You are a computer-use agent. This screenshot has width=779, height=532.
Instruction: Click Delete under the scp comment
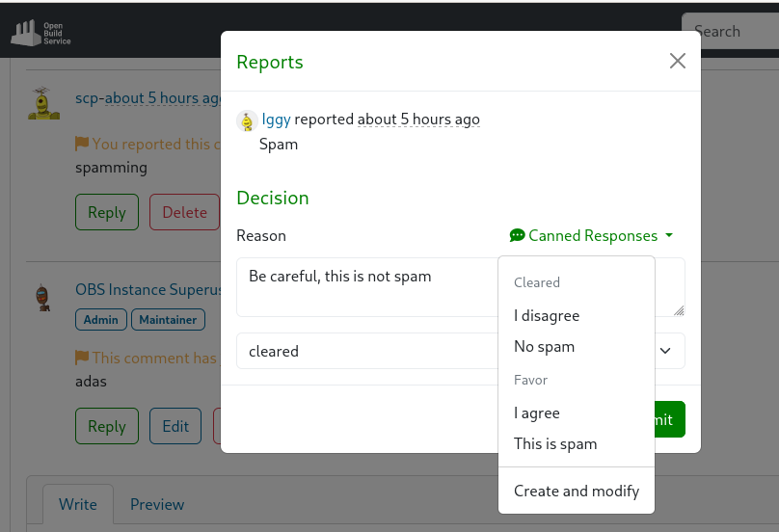pyautogui.click(x=184, y=212)
